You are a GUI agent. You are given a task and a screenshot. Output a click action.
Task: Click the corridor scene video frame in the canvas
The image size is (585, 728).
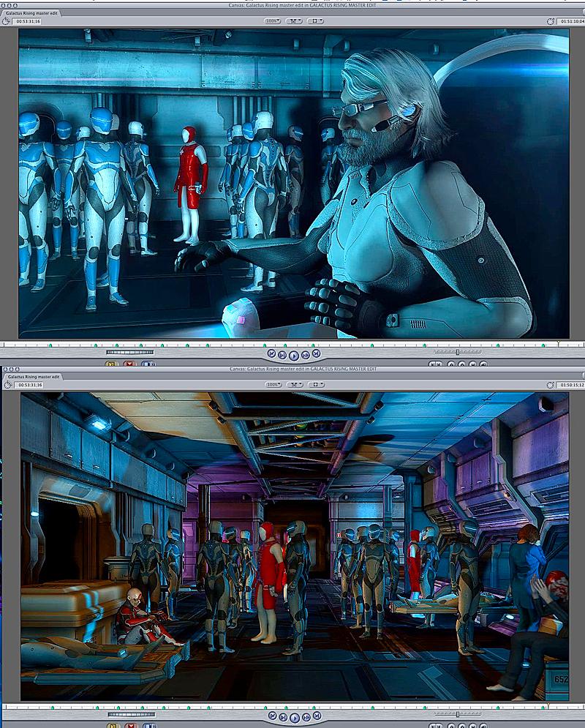click(x=295, y=547)
